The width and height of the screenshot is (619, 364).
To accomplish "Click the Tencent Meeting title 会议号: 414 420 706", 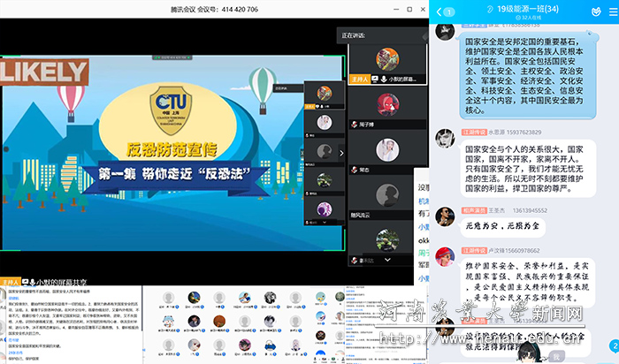I will pos(214,9).
